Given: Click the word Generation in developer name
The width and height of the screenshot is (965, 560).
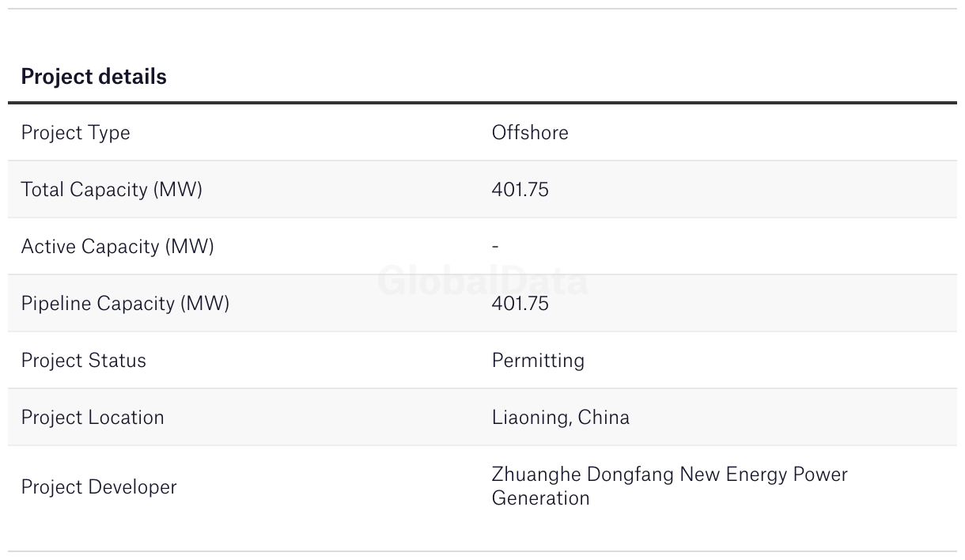Looking at the screenshot, I should [x=540, y=498].
